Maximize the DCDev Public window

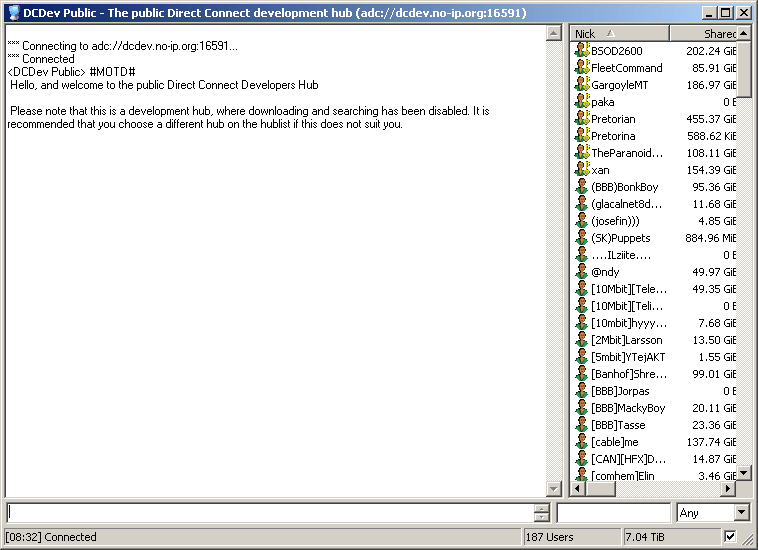coord(725,13)
